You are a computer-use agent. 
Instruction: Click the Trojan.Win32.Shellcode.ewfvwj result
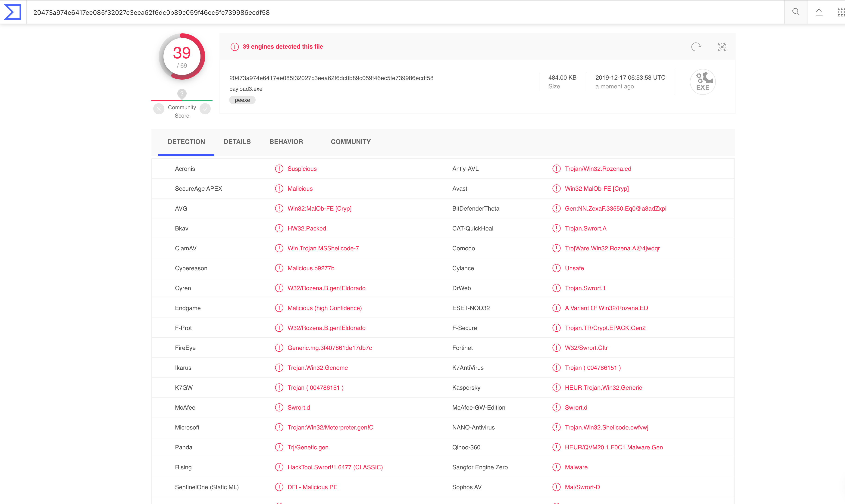[x=607, y=427]
